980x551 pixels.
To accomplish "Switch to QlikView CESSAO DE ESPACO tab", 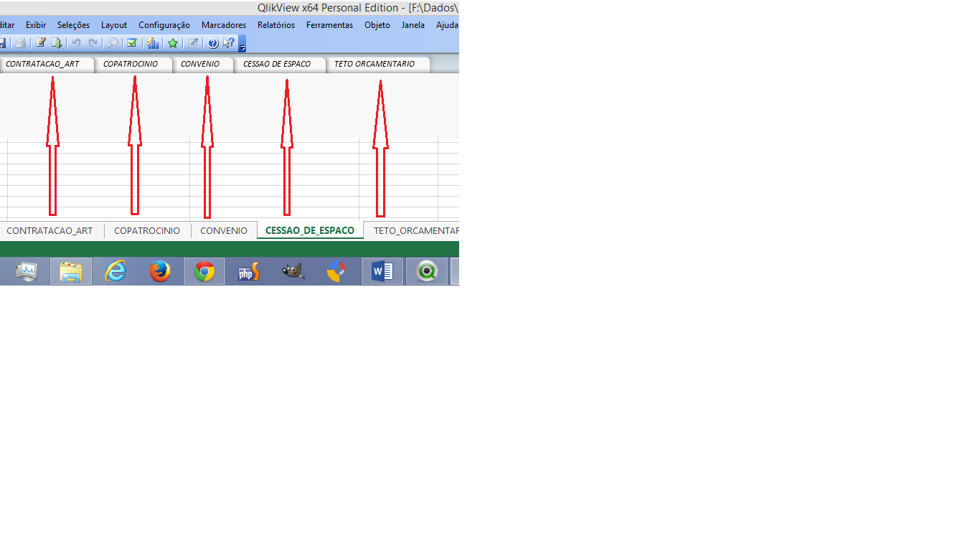I will point(280,65).
